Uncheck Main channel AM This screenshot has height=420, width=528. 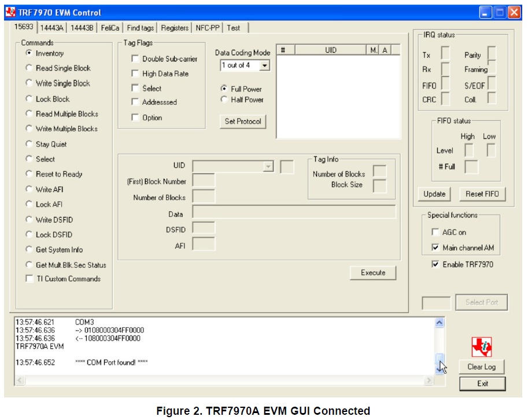pyautogui.click(x=435, y=248)
